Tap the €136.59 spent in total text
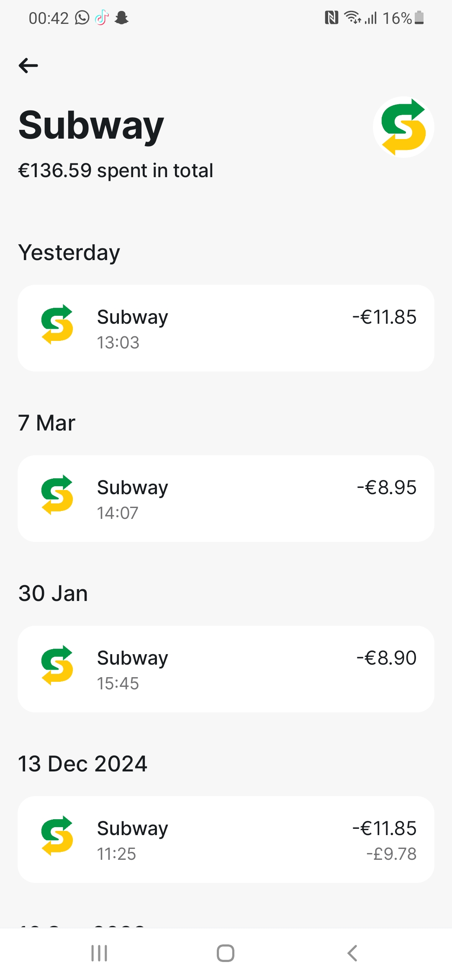 116,171
